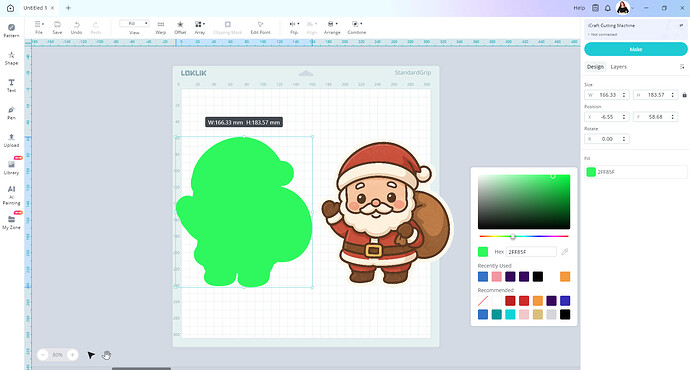
Task: Apply the Warp tool
Action: [161, 27]
